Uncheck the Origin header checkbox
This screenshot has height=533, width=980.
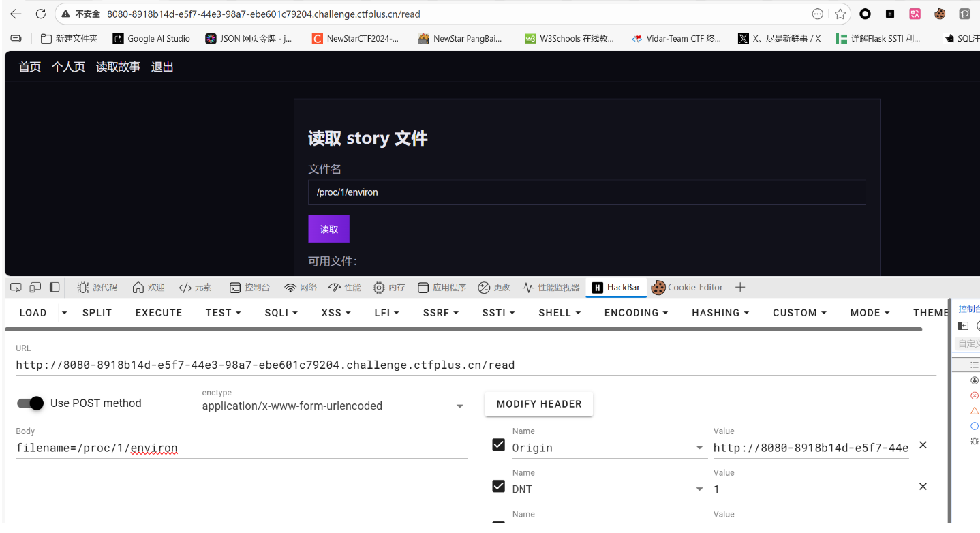[498, 445]
